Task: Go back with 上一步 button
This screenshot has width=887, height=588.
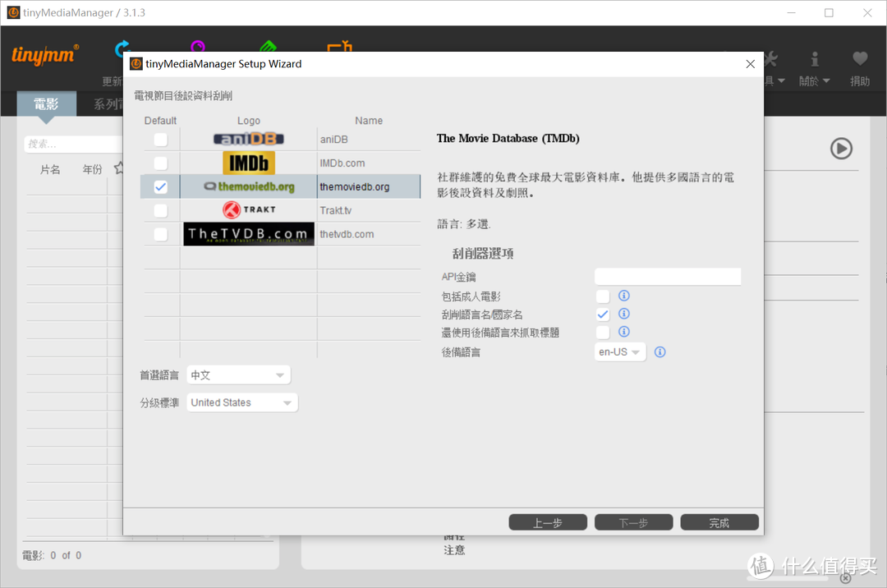Action: (x=548, y=523)
